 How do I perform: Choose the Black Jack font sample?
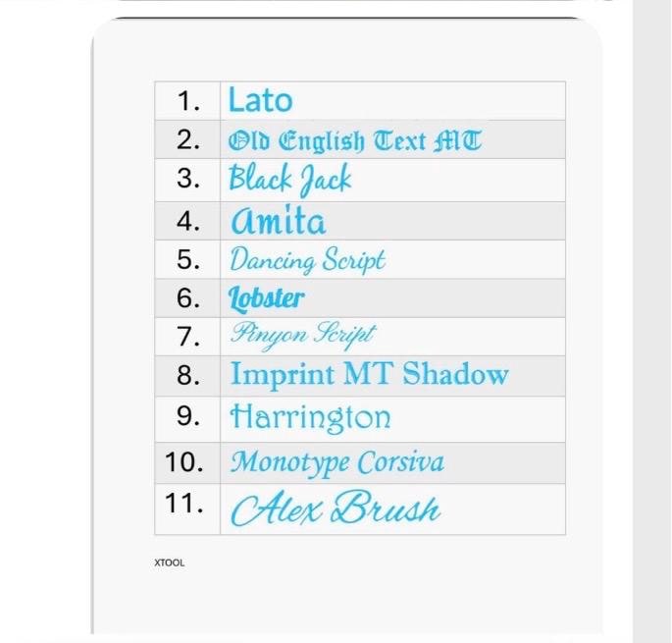[x=289, y=180]
